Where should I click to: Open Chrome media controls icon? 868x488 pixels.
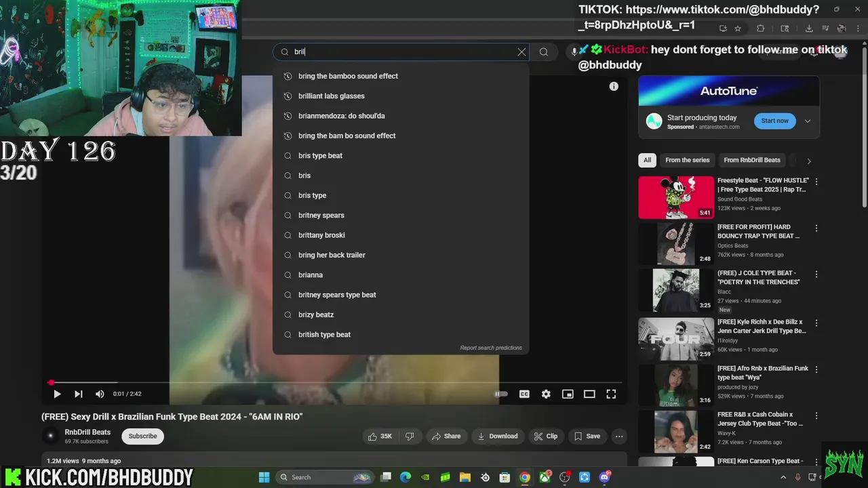point(825,28)
